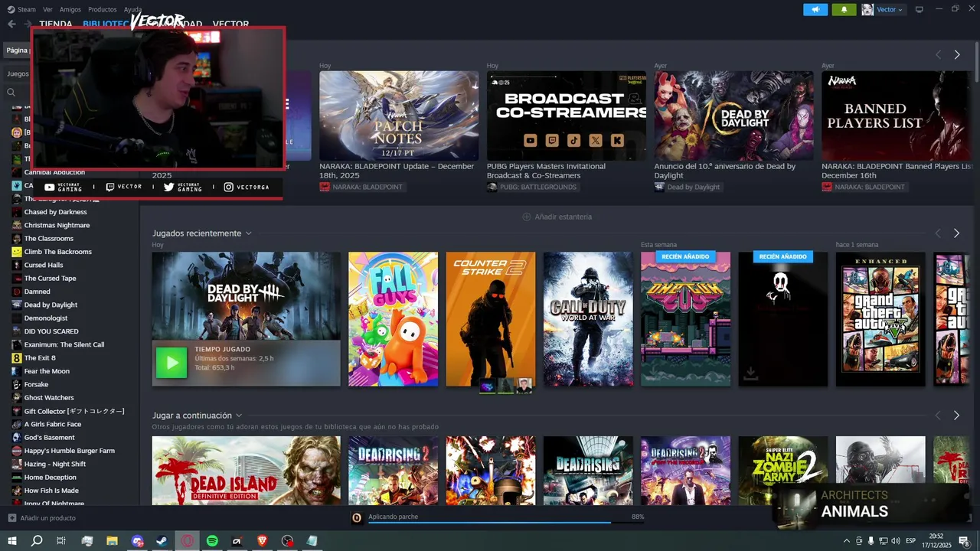Open the Fall Guys cover
Viewport: 980px width, 551px height.
(x=393, y=319)
